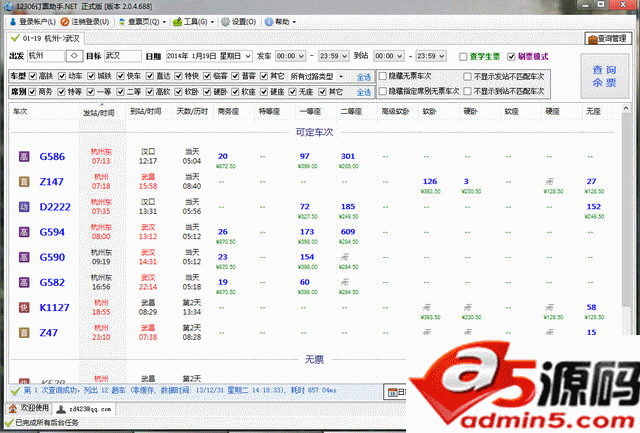Click the 登录帐户 user icon in toolbar
This screenshot has height=433, width=640.
pos(13,22)
